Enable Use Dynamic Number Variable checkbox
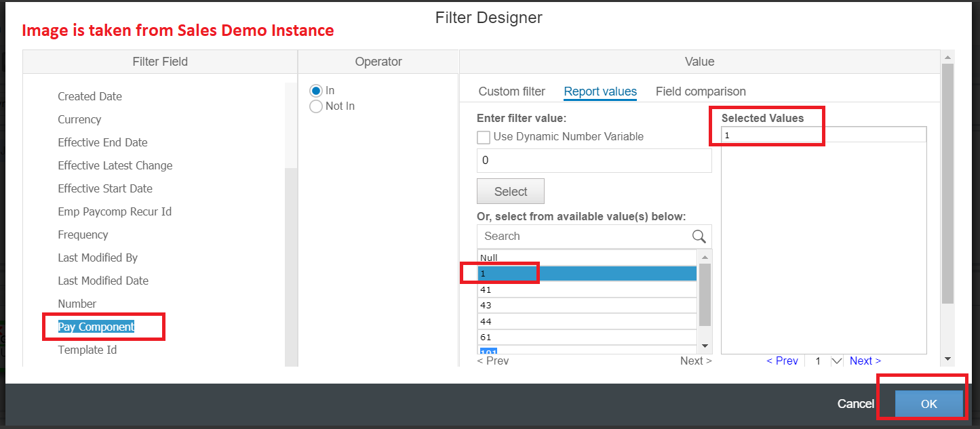Viewport: 980px width, 429px height. point(484,137)
